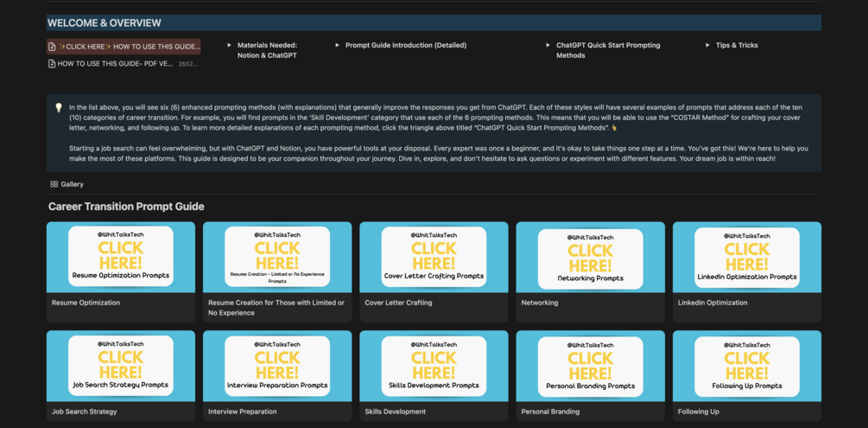Open the Job Search Strategy Prompts card image

[121, 366]
